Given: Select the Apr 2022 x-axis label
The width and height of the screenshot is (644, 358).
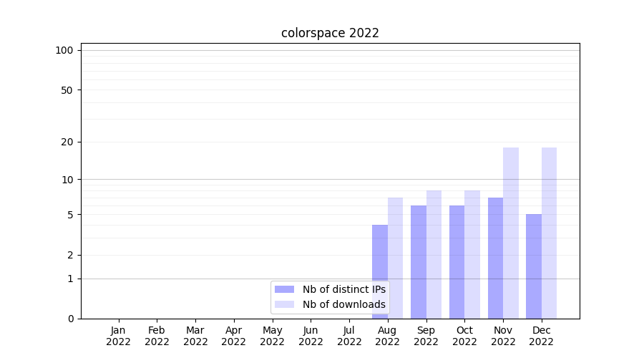Looking at the screenshot, I should (234, 336).
